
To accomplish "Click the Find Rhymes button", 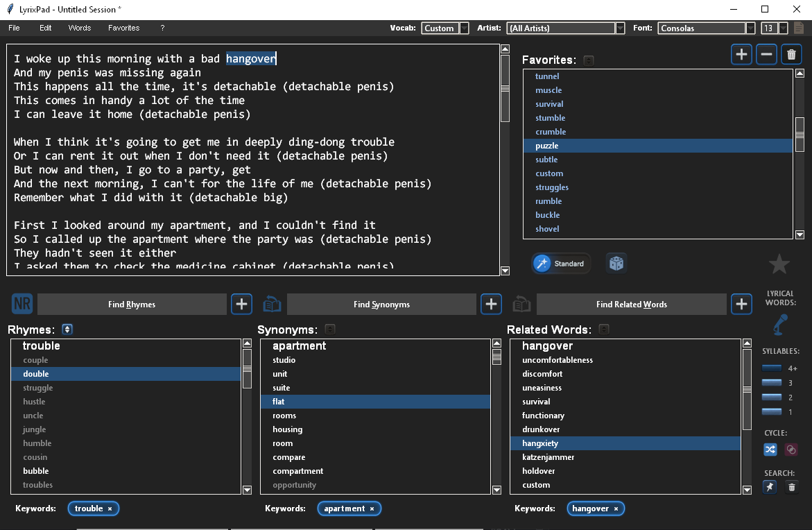I will click(132, 304).
